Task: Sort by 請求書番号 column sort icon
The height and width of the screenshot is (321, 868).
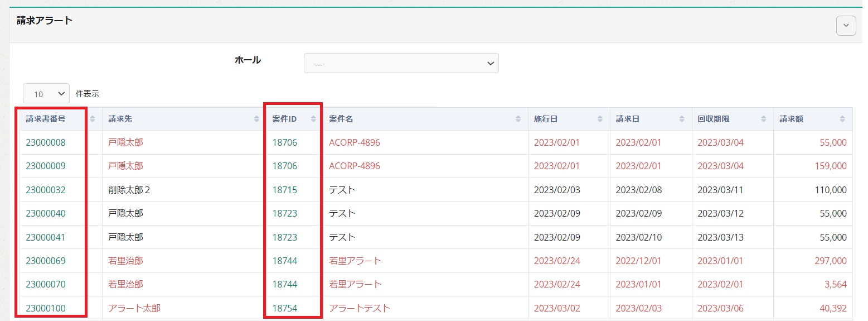Action: pos(93,119)
